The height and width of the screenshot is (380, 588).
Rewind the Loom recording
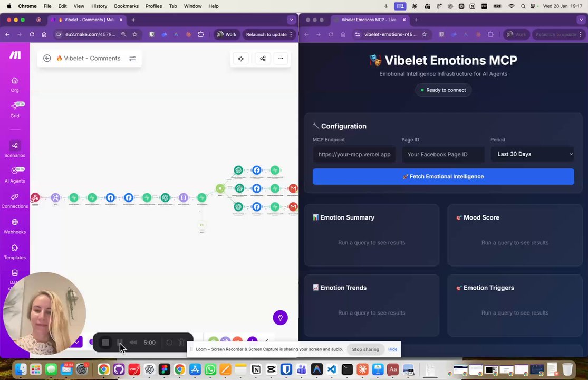[x=133, y=342]
